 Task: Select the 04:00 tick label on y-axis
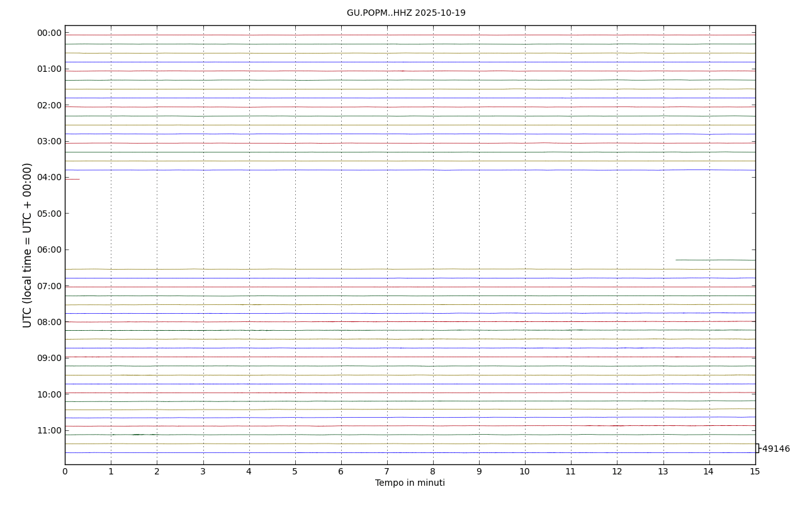49,177
